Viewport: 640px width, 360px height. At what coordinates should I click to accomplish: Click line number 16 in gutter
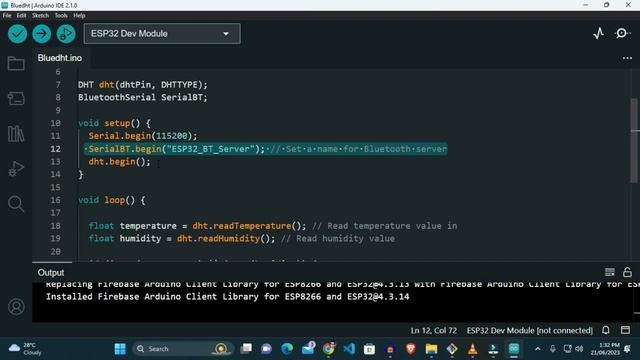pos(56,200)
